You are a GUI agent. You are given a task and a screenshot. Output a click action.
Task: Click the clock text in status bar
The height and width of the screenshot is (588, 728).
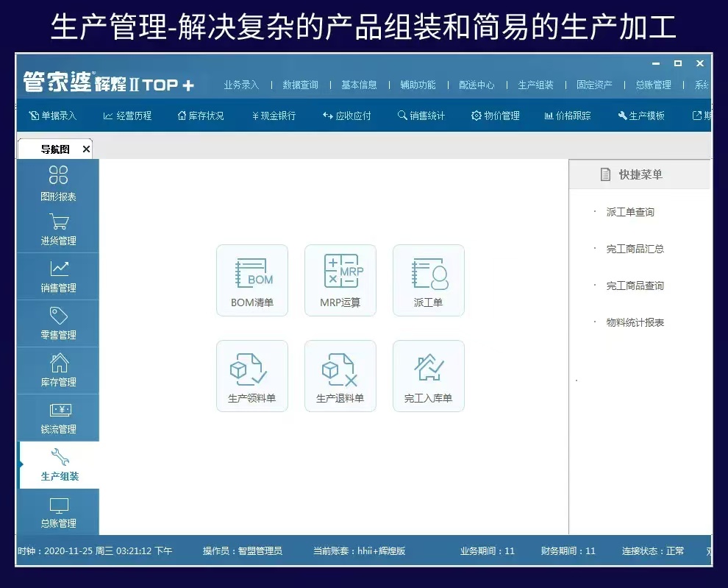click(95, 550)
